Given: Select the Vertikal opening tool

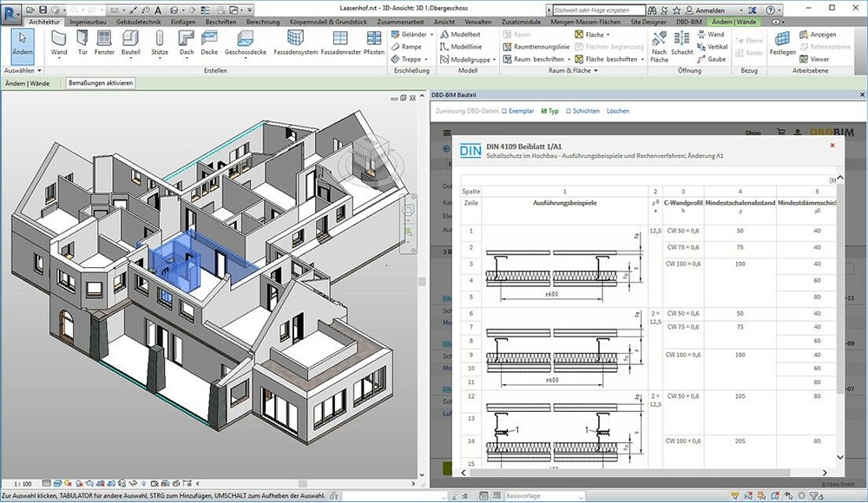Looking at the screenshot, I should tap(713, 47).
